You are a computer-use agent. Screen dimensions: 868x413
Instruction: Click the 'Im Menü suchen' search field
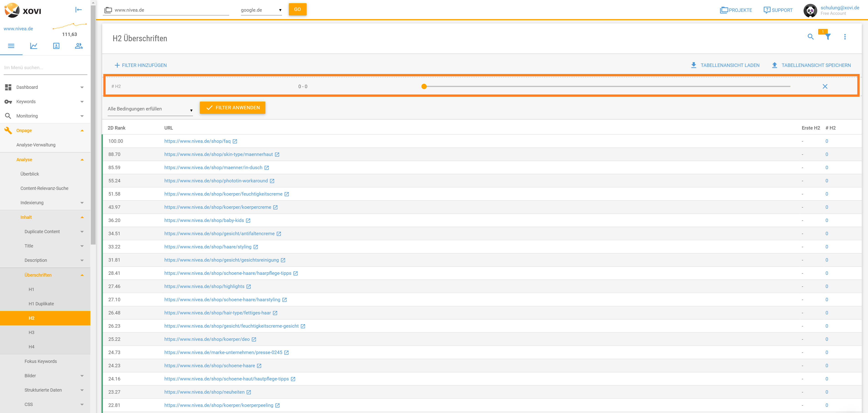pos(46,68)
